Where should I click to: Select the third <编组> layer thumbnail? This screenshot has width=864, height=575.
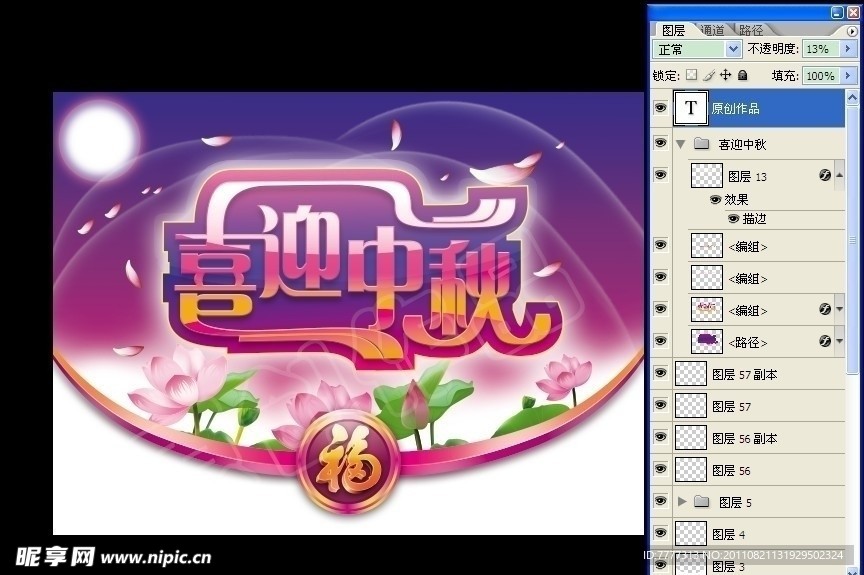click(706, 309)
